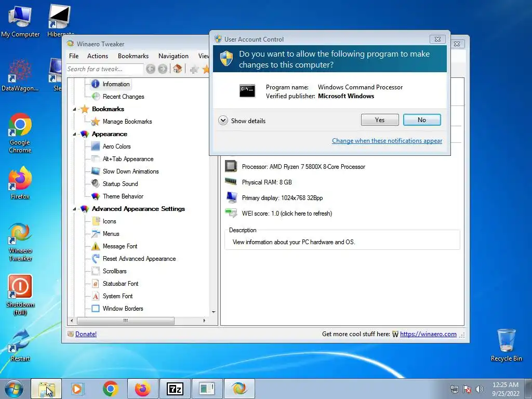Click the Forward navigation arrow in the toolbar

[x=163, y=69]
